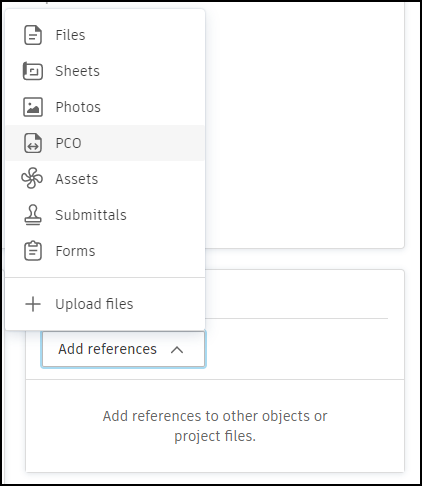The width and height of the screenshot is (422, 486).
Task: Select Forms menu entry
Action: 105,251
